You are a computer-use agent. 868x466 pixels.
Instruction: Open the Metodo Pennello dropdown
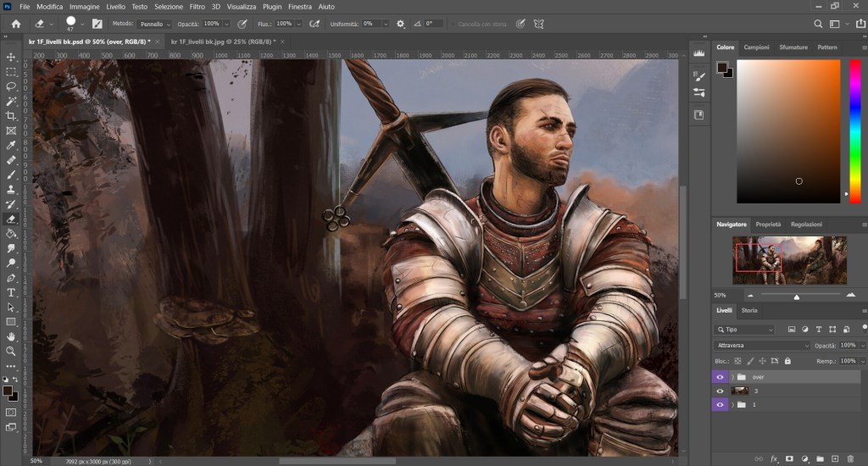tap(153, 24)
